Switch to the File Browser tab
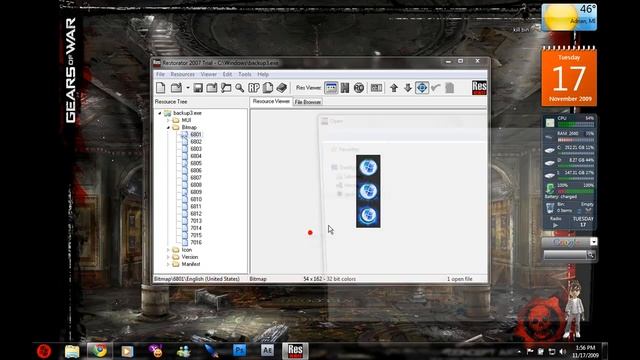This screenshot has height=360, width=640. pyautogui.click(x=308, y=102)
